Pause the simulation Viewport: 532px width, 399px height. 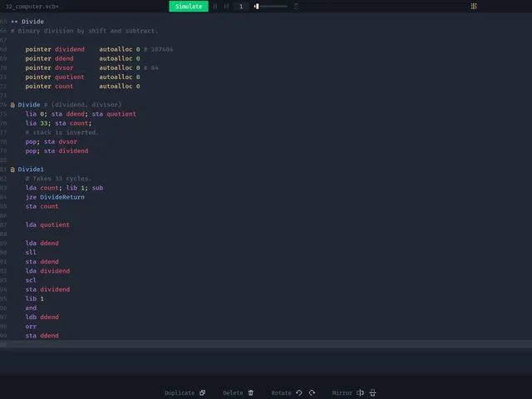[x=214, y=6]
